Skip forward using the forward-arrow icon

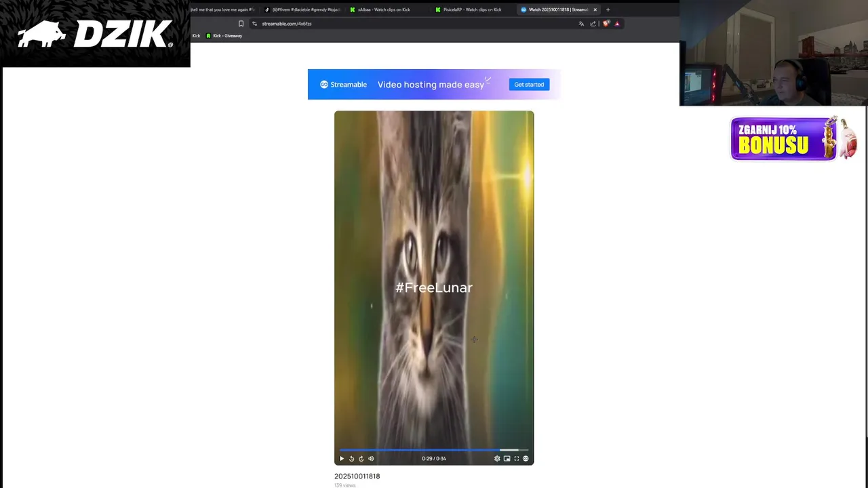coord(361,459)
